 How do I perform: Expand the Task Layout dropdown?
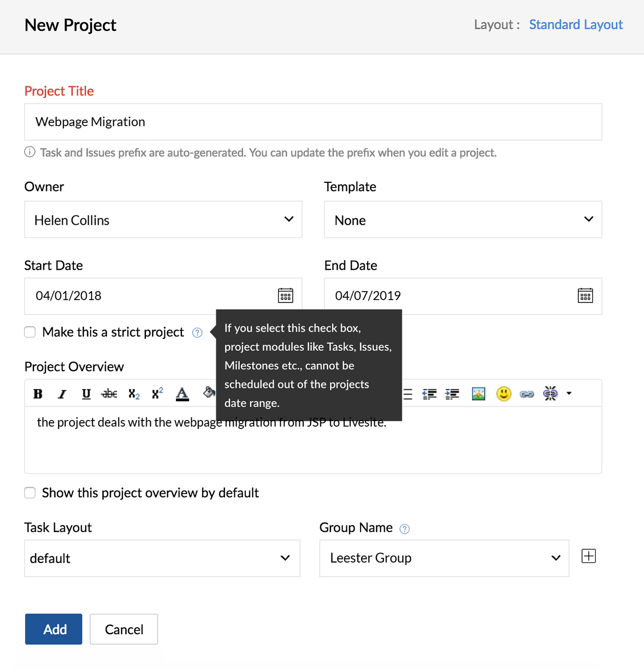pos(162,558)
